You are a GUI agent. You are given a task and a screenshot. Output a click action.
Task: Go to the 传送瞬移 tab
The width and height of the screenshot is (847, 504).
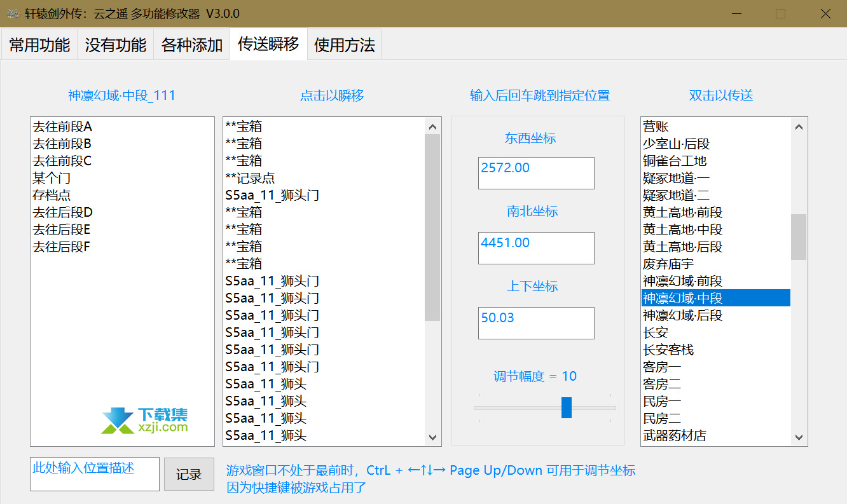[x=268, y=43]
